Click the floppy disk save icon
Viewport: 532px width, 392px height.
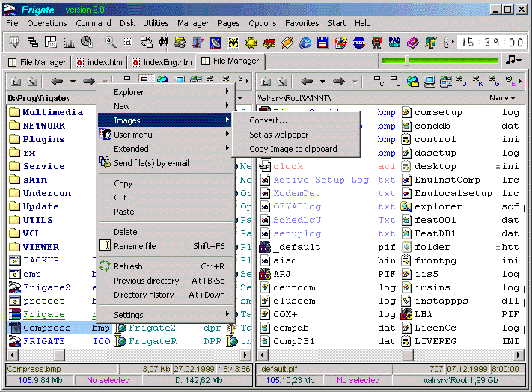pos(323,43)
